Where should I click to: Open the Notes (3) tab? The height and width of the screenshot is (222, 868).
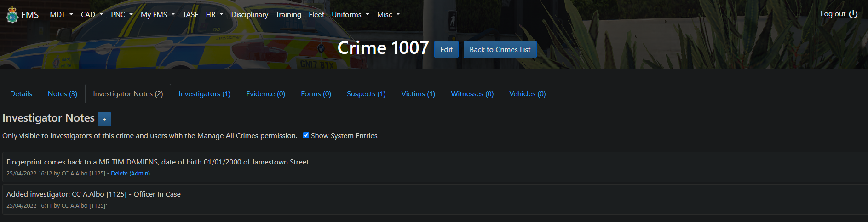click(63, 94)
